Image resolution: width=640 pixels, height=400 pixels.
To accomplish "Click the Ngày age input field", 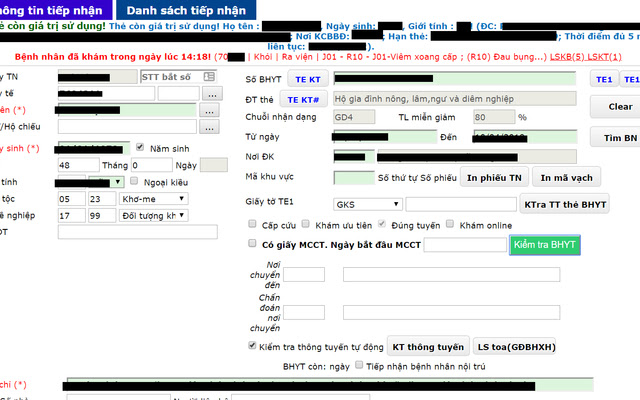I will (x=214, y=165).
